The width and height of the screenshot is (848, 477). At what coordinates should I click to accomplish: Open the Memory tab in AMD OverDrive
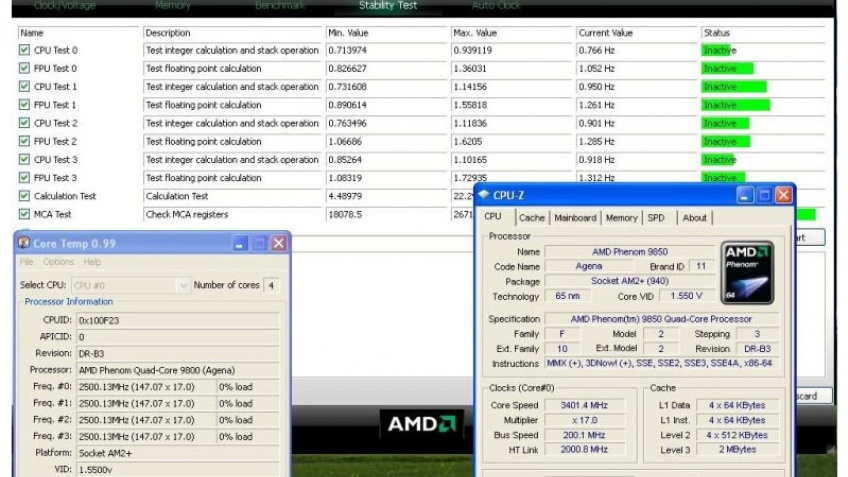tap(173, 5)
